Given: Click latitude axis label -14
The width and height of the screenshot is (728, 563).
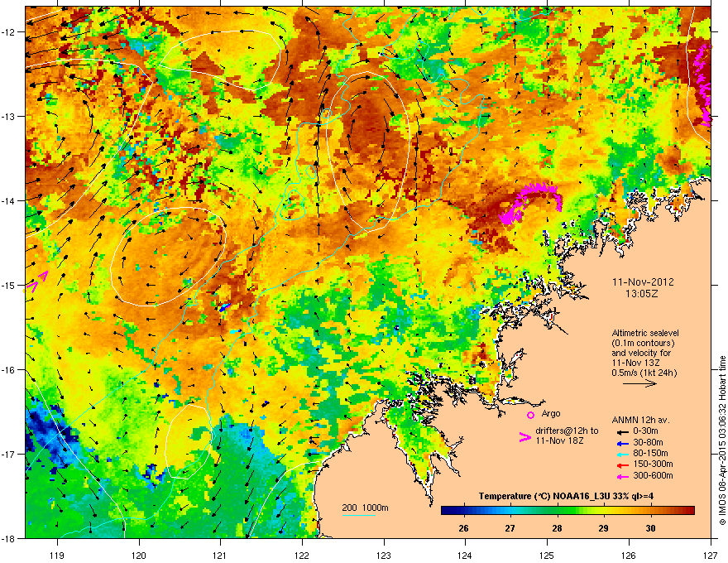Looking at the screenshot, I should tap(10, 200).
